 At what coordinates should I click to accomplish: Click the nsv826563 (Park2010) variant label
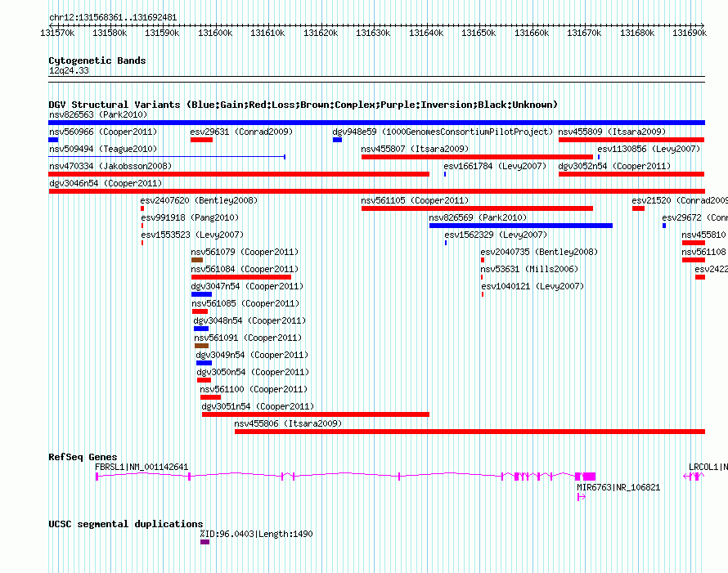tap(98, 114)
